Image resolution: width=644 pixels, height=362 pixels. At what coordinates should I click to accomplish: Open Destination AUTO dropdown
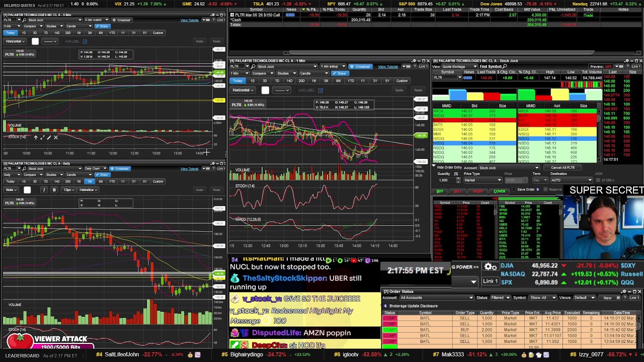pyautogui.click(x=572, y=180)
